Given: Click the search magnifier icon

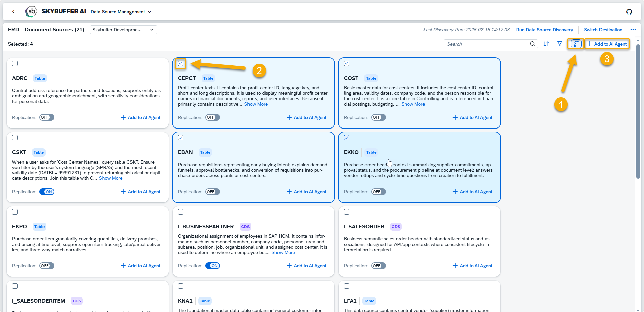Looking at the screenshot, I should tap(532, 44).
